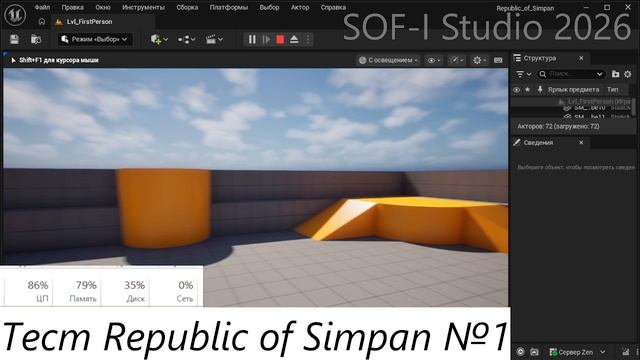This screenshot has height=360, width=640.
Task: Open search options chevron in Поиск field
Action: tap(599, 74)
